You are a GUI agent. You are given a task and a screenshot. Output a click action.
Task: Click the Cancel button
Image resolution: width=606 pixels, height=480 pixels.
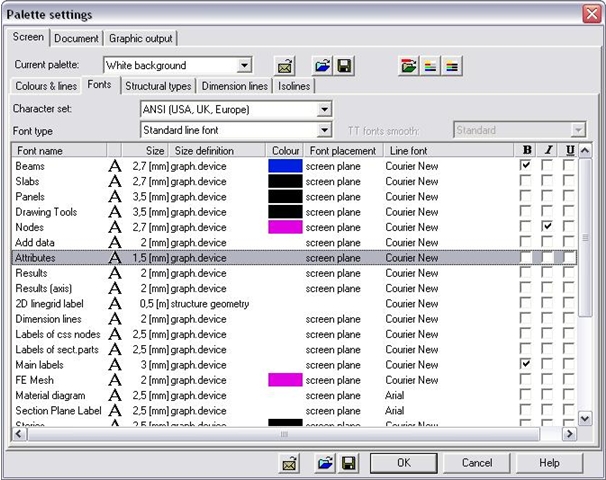(x=476, y=463)
